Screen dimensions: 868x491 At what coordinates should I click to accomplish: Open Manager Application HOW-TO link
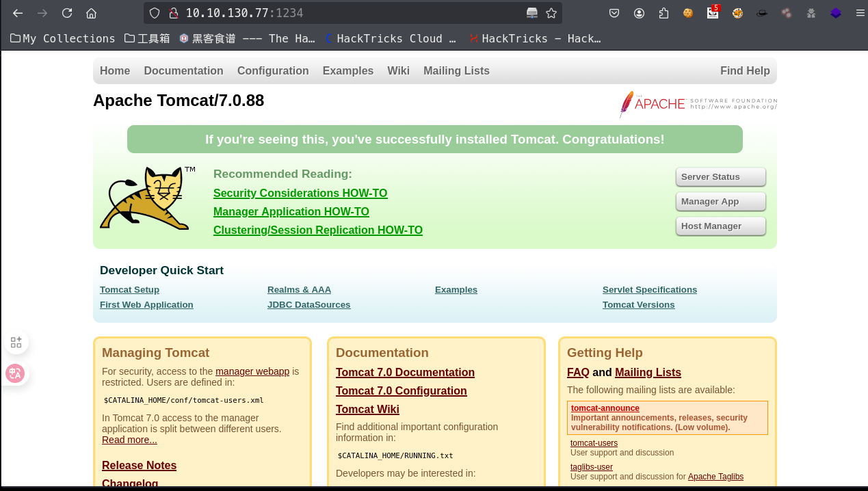pyautogui.click(x=291, y=211)
